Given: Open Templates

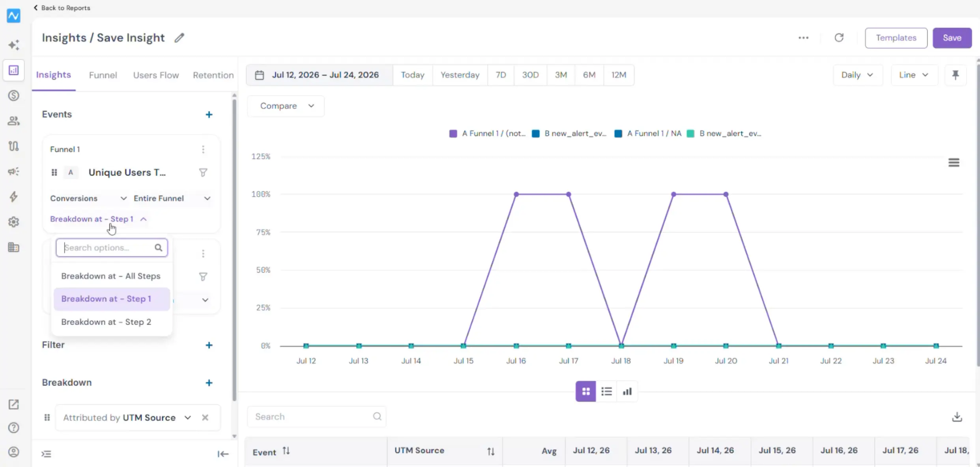Looking at the screenshot, I should 896,38.
